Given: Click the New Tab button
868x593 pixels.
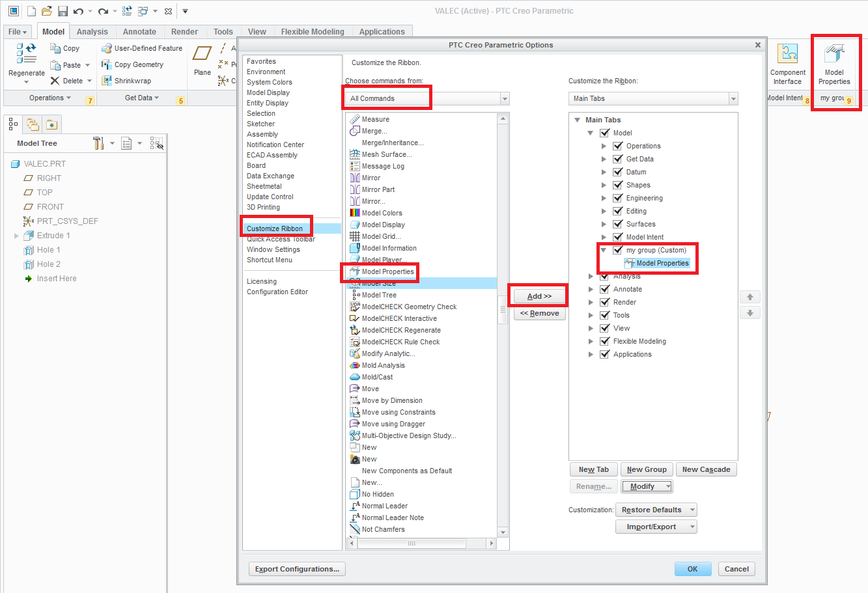Looking at the screenshot, I should coord(593,469).
